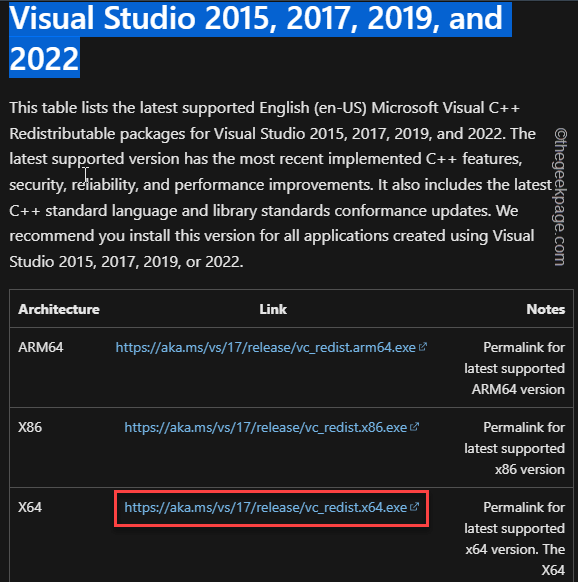Click the 'Permalink for latest supported ARM64 version' note
Viewport: 578px width, 582px height.
(515, 369)
